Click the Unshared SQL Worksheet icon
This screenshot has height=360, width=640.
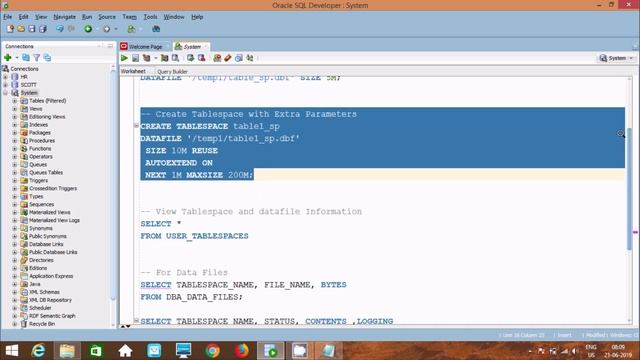pos(217,58)
